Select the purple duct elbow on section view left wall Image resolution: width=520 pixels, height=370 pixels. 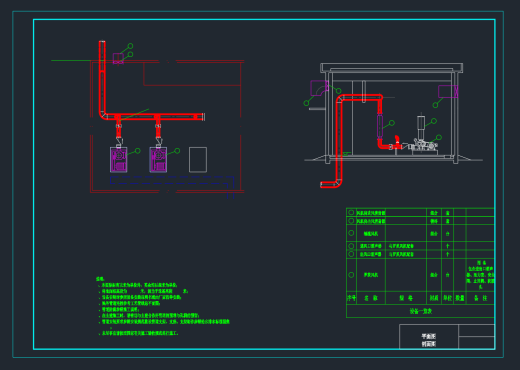pyautogui.click(x=319, y=88)
